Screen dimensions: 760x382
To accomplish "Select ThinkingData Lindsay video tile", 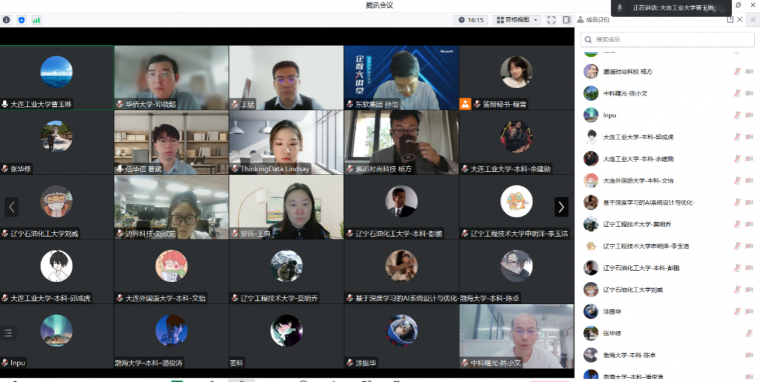I will click(286, 142).
